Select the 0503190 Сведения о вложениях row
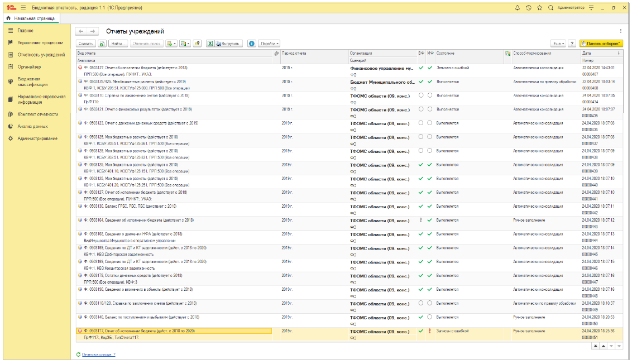The width and height of the screenshot is (632, 364). click(x=349, y=293)
